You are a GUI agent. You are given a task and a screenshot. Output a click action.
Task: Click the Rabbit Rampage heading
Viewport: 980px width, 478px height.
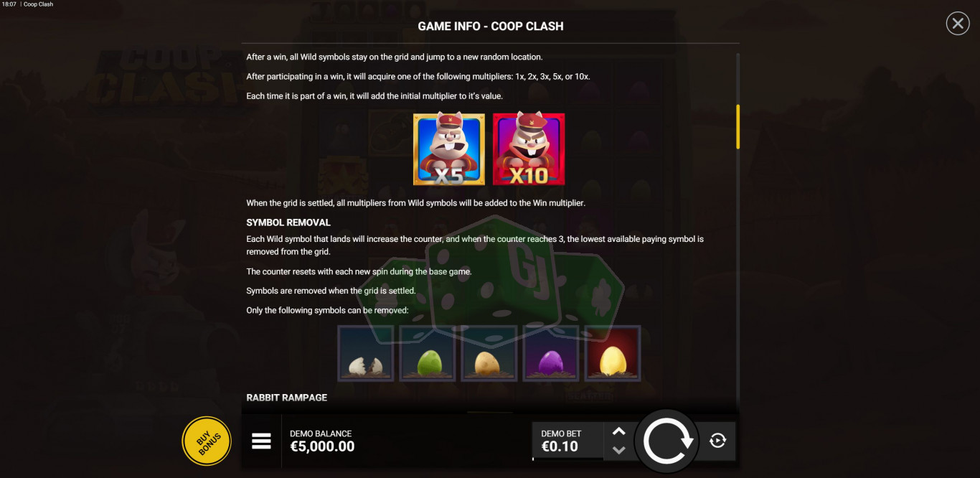tap(287, 398)
